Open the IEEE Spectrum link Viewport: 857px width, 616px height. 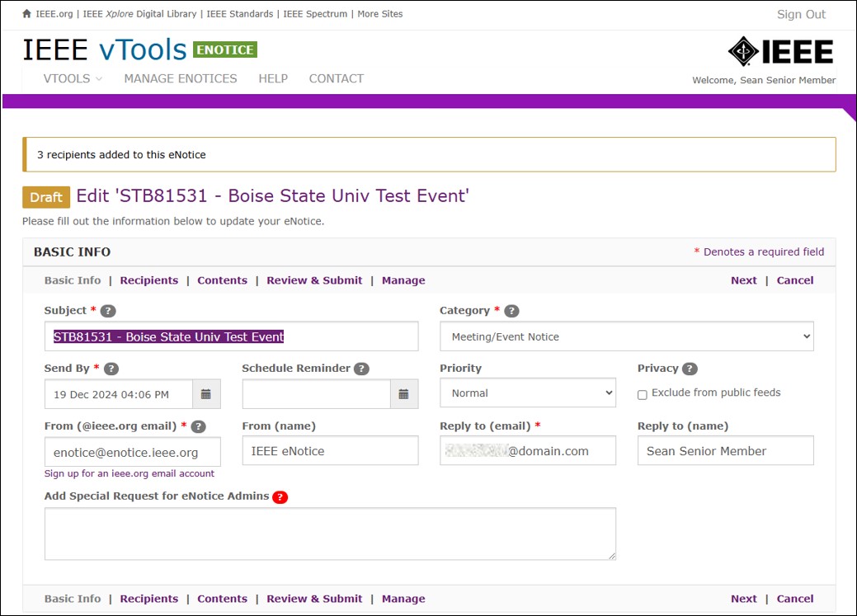click(315, 14)
